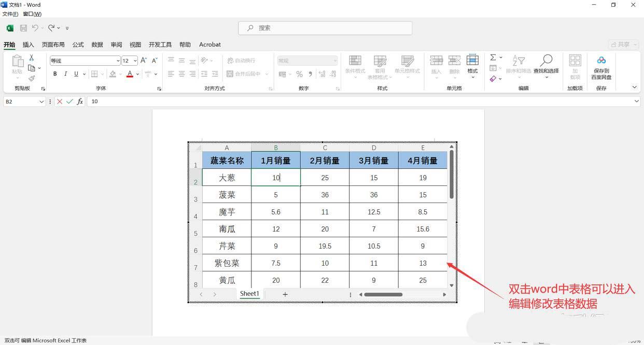Click the text orientation icon

[205, 61]
